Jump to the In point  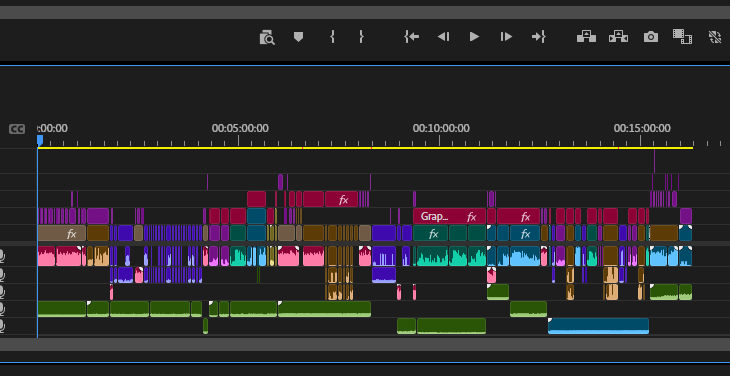[412, 37]
